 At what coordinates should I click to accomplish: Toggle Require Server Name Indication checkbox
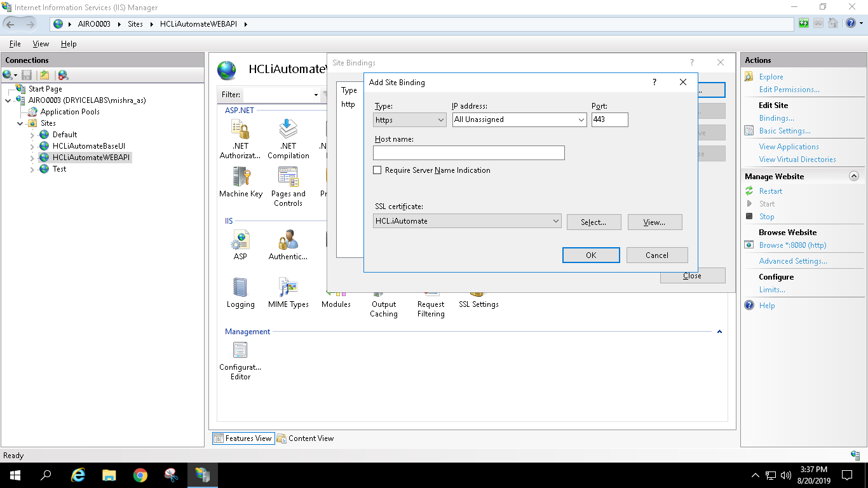(377, 170)
